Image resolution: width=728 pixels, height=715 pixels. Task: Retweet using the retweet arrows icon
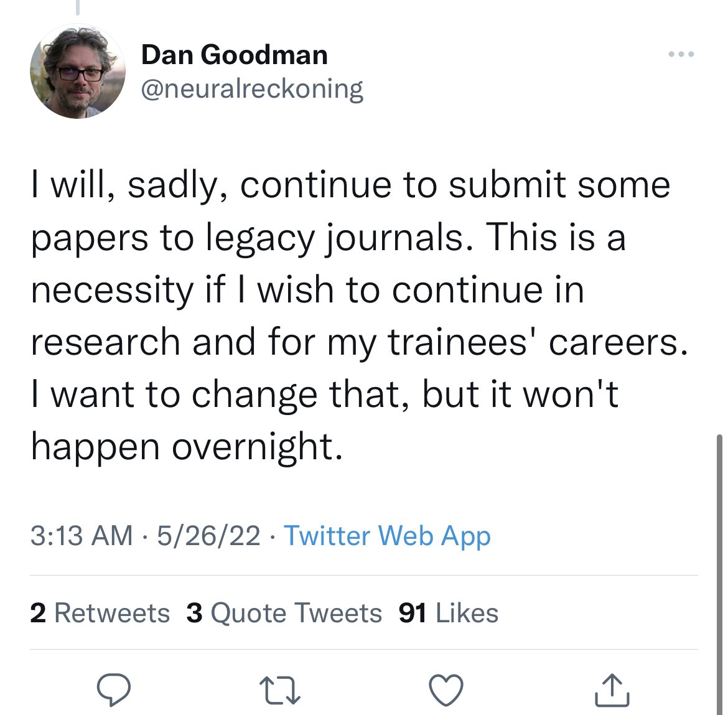point(280,691)
